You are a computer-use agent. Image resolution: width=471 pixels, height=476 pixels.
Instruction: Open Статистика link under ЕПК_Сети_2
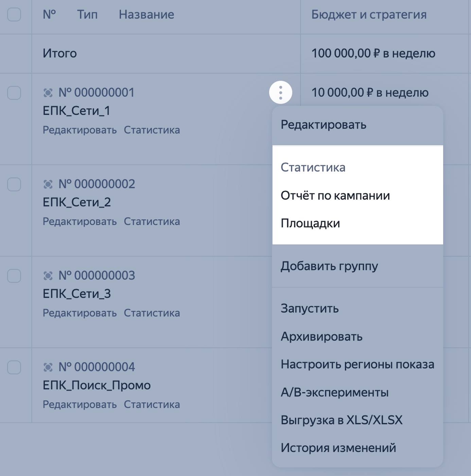click(x=152, y=221)
